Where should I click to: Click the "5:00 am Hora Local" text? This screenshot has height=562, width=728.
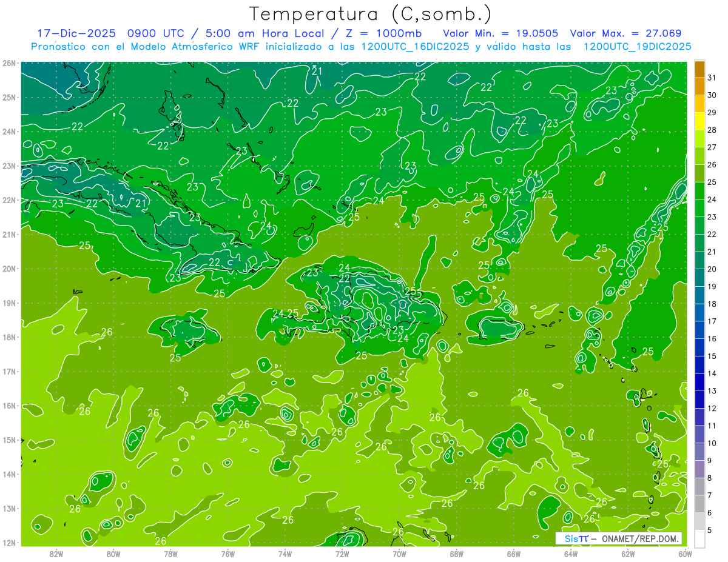pos(264,33)
